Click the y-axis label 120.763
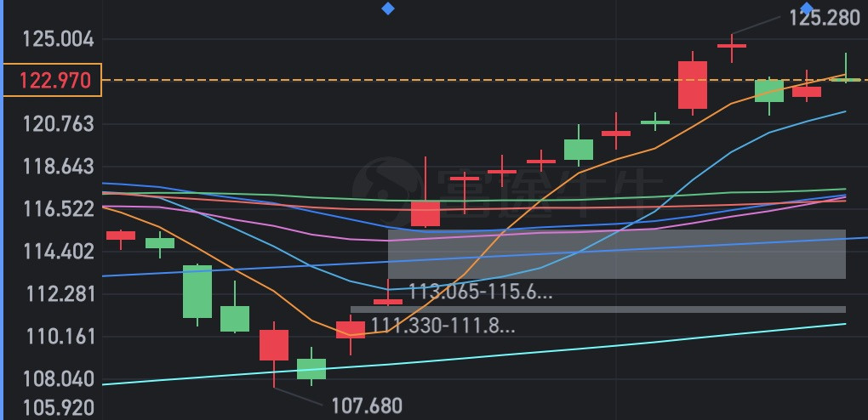868x420 pixels. [58, 124]
